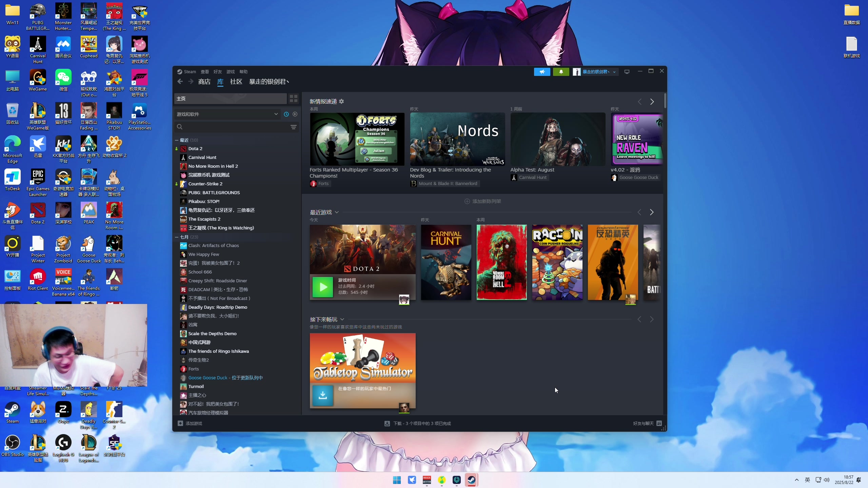Viewport: 868px width, 488px height.
Task: Open Voicemeeter taskbar icon
Action: (427, 480)
